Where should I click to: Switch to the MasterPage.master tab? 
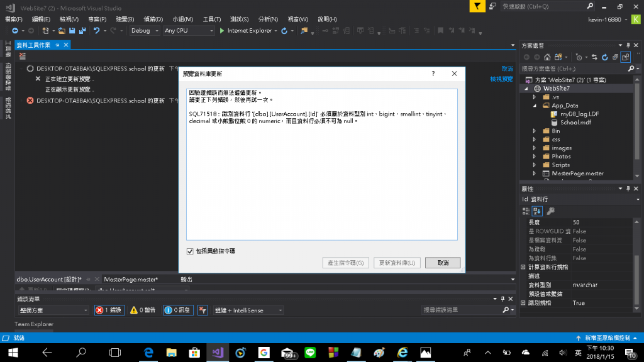tap(131, 279)
